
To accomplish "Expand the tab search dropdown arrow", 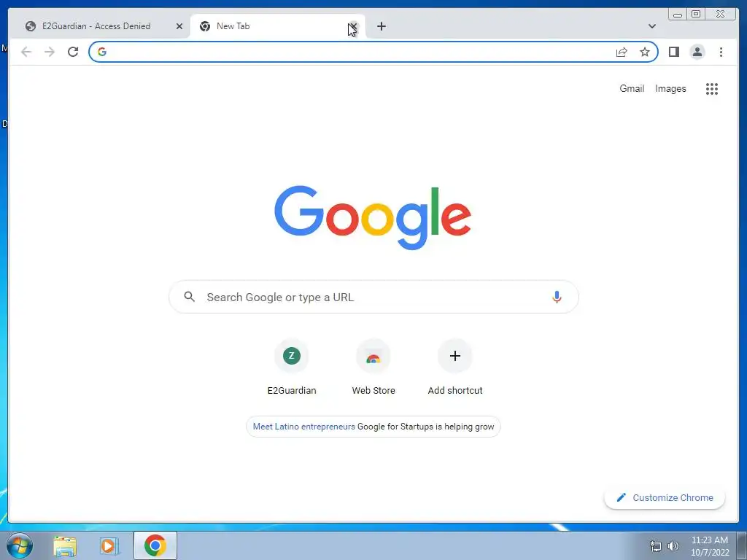I will pos(651,26).
